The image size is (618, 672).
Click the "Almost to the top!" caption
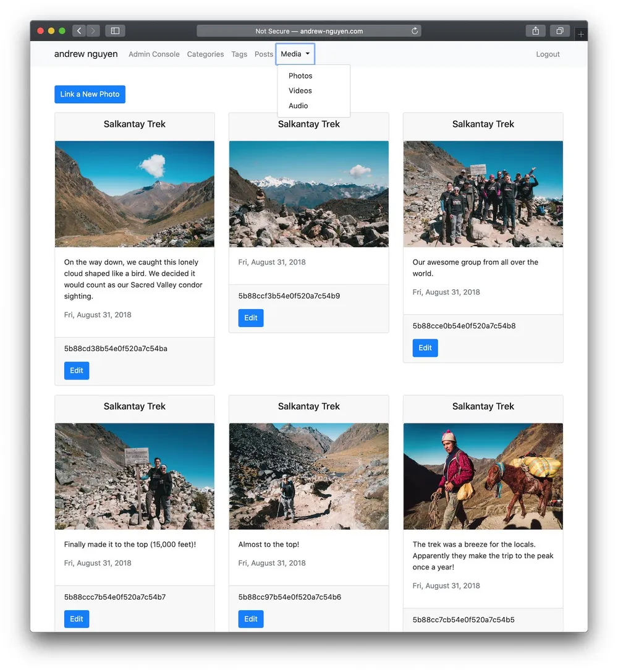[269, 545]
